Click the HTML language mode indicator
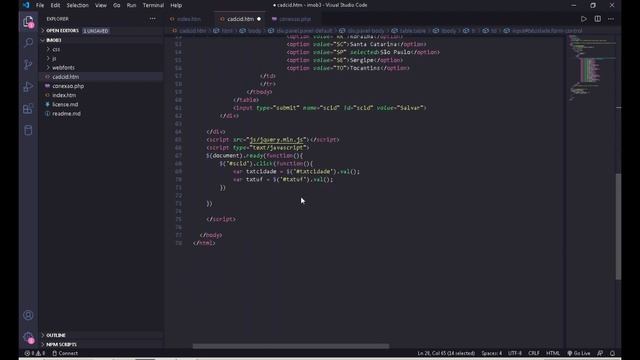This screenshot has height=360, width=640. [x=553, y=353]
